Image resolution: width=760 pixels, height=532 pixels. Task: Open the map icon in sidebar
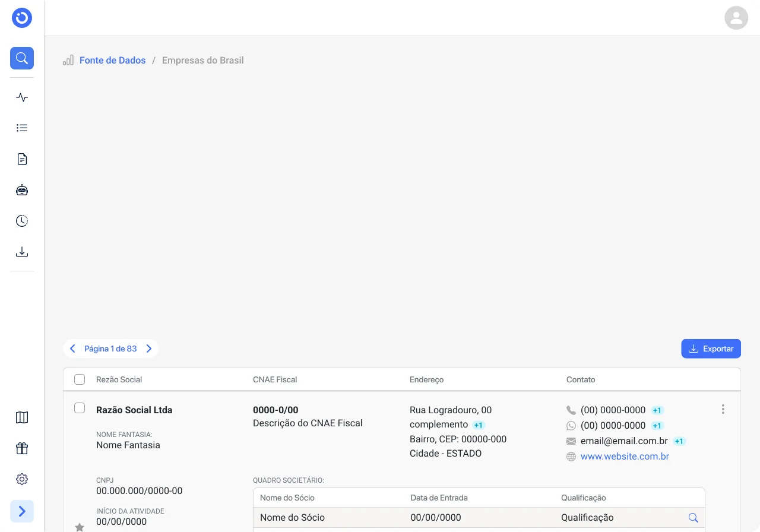(22, 417)
